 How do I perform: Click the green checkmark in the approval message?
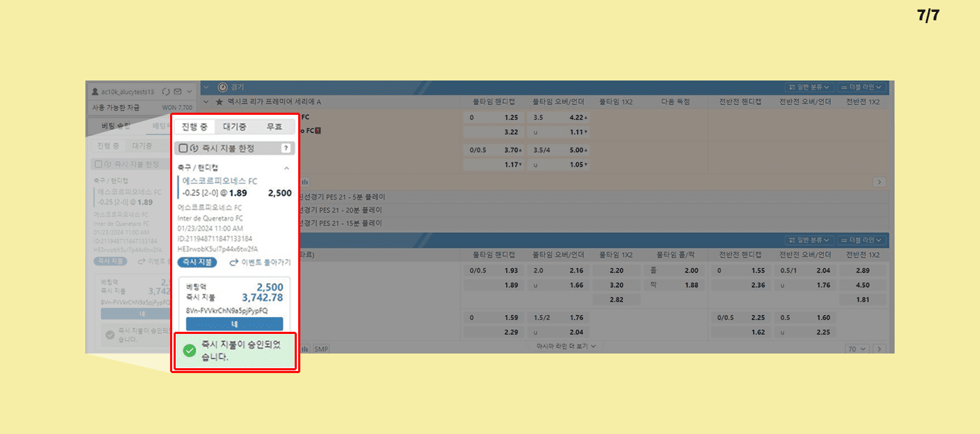pos(189,351)
